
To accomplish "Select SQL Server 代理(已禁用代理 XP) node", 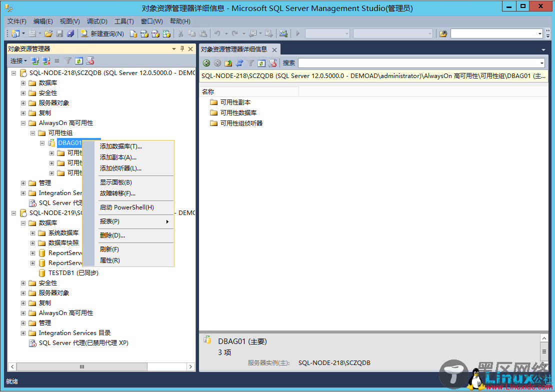I will [83, 343].
